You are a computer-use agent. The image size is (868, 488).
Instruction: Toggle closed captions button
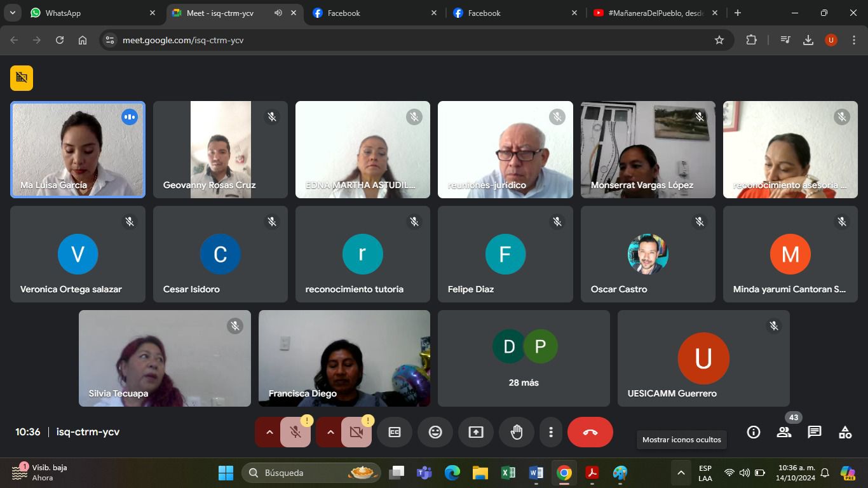coord(395,432)
